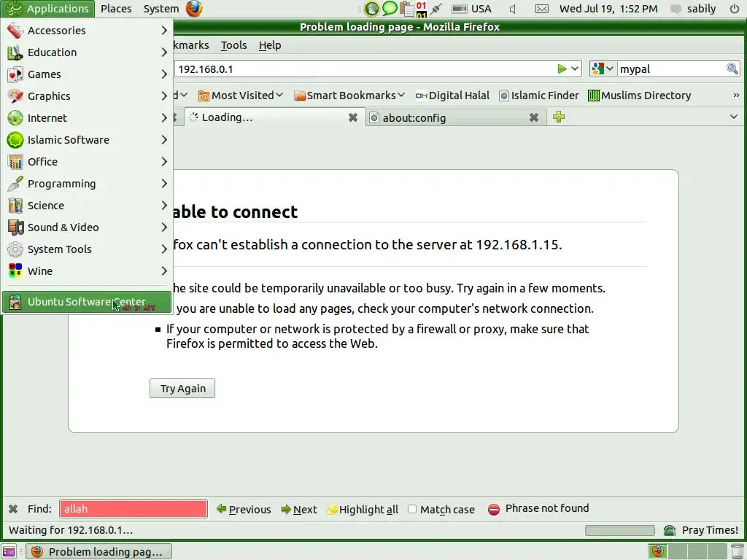Viewport: 747px width, 560px height.
Task: Find the Next match
Action: pyautogui.click(x=298, y=510)
